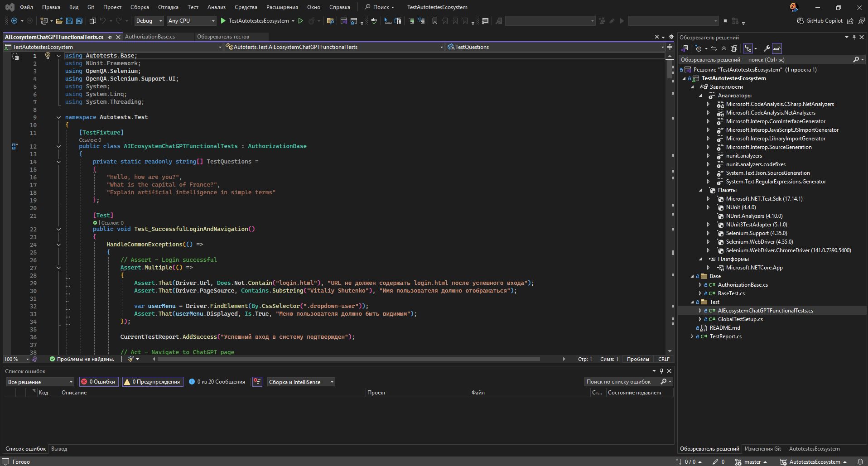Toggle the 0 из 20 Сообщения filter
868x466 pixels.
(217, 382)
